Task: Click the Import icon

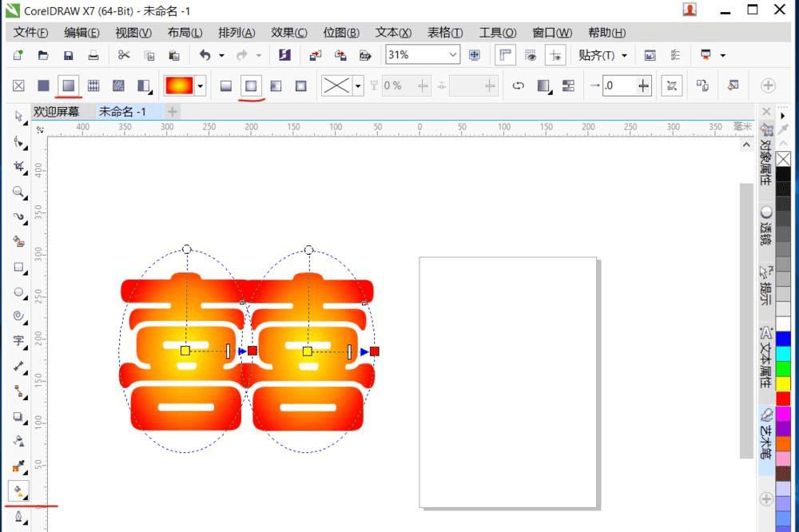Action: (x=316, y=55)
